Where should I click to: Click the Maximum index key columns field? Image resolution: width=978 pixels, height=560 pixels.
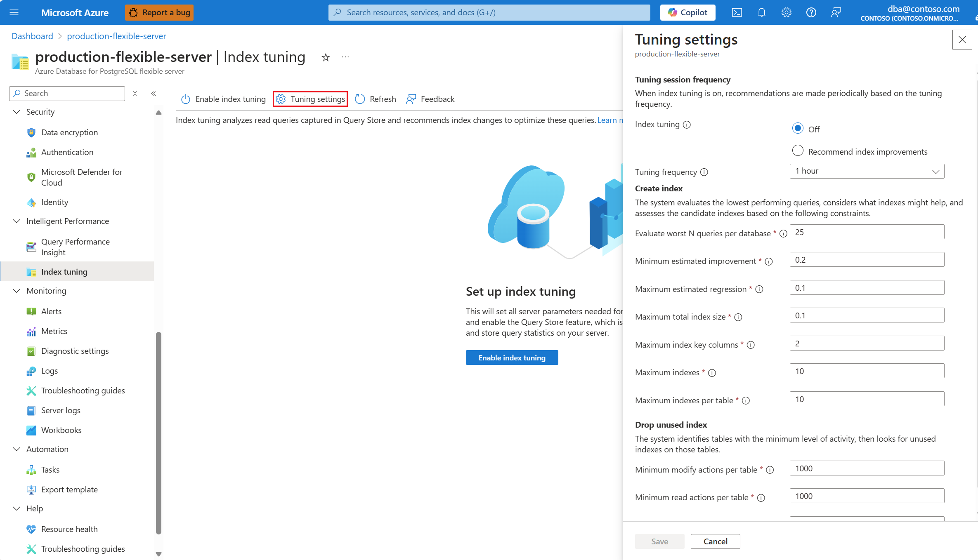click(867, 344)
